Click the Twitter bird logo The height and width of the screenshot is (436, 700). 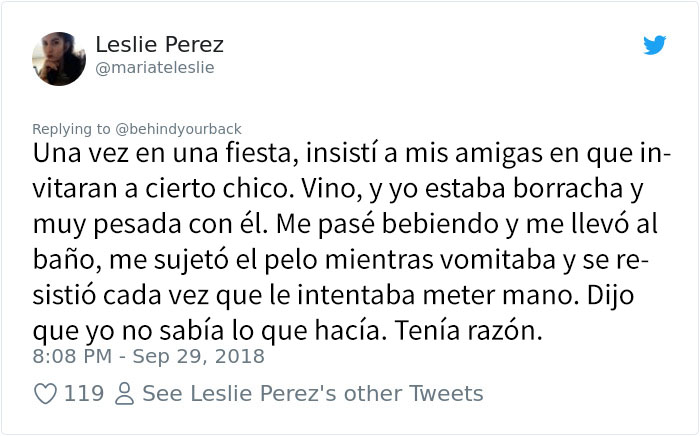[x=654, y=45]
